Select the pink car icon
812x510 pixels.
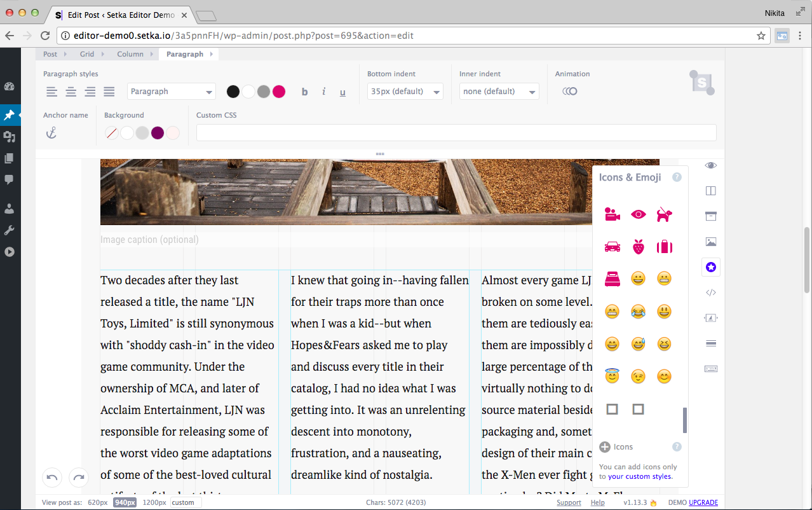[612, 247]
